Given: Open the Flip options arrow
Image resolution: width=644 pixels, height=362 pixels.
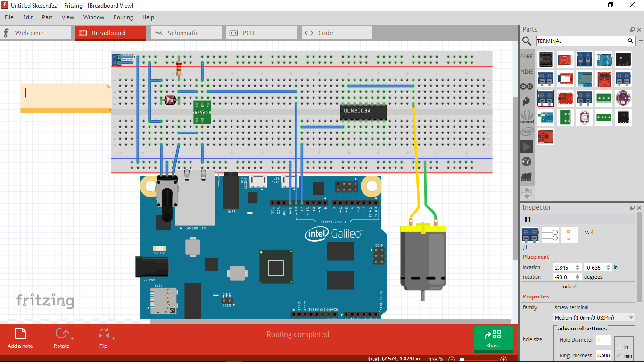Looking at the screenshot, I should [114, 338].
